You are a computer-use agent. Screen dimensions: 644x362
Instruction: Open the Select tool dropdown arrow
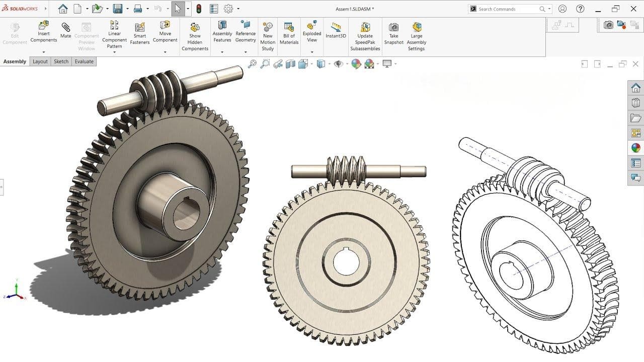pos(188,9)
